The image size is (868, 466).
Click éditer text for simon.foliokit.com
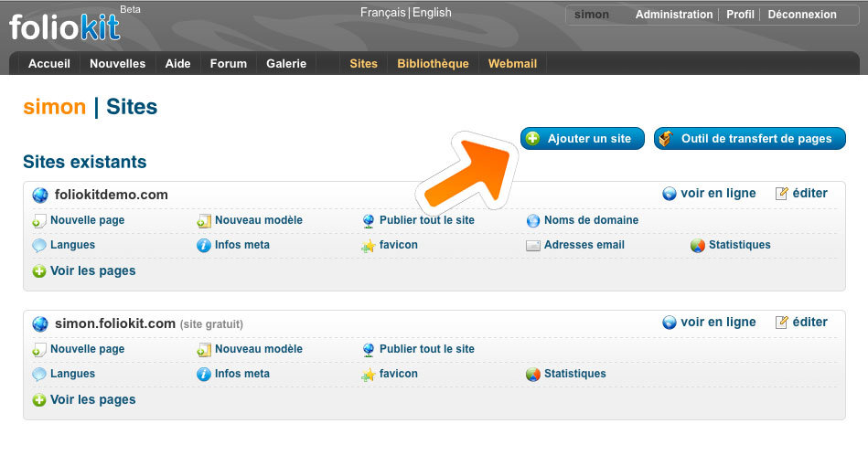click(809, 322)
